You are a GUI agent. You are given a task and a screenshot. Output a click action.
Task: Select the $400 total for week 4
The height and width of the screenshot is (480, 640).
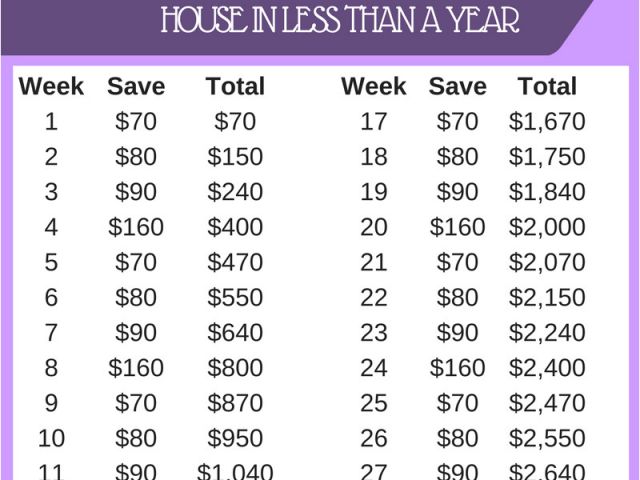click(235, 227)
